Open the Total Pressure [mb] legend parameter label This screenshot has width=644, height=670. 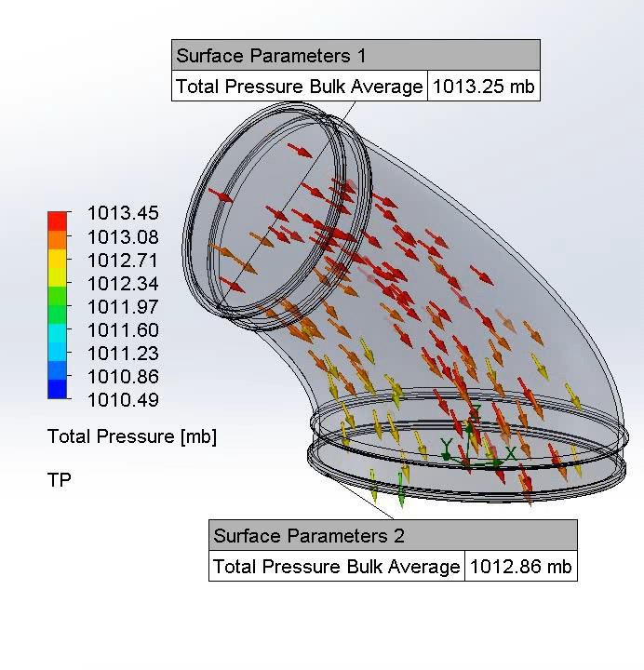click(x=131, y=436)
